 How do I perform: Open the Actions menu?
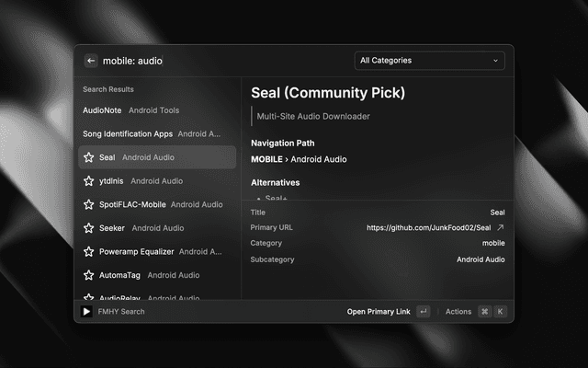coord(458,312)
